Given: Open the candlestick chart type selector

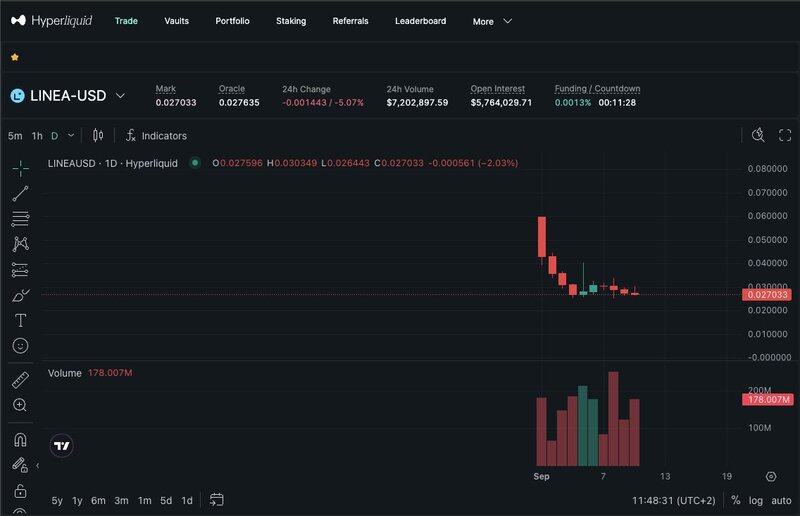Looking at the screenshot, I should pos(97,135).
